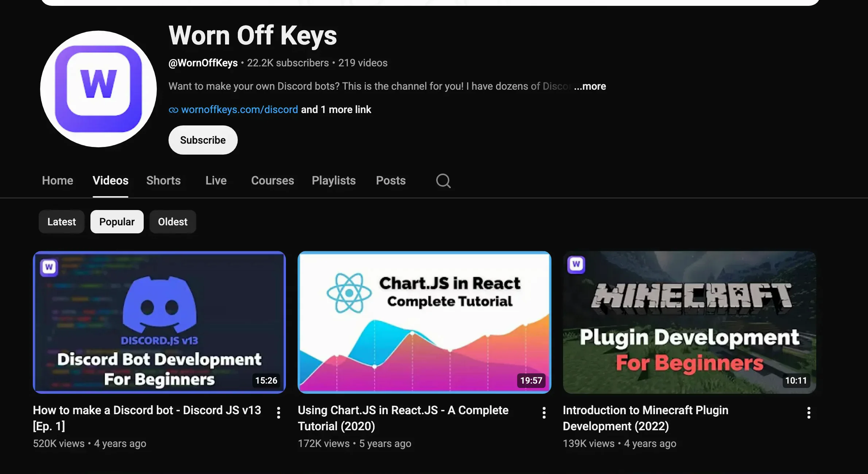
Task: Open the wornoffkeys.com/discord link
Action: coord(240,109)
